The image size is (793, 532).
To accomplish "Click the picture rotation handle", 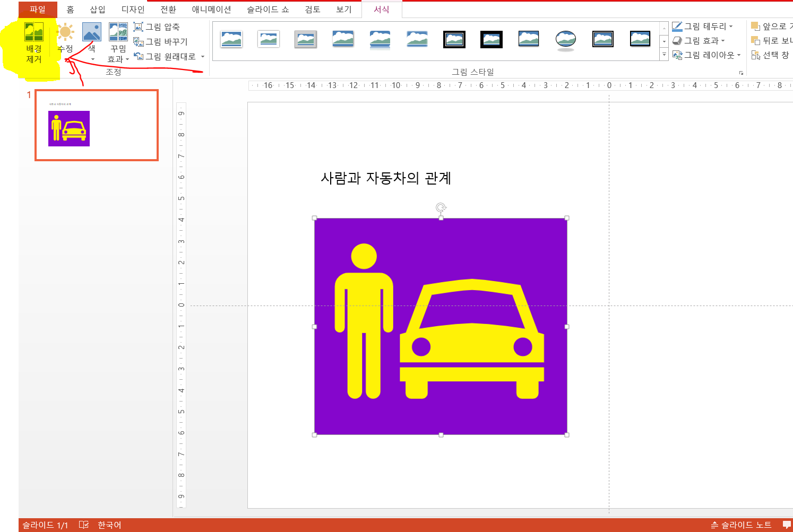I will [441, 207].
